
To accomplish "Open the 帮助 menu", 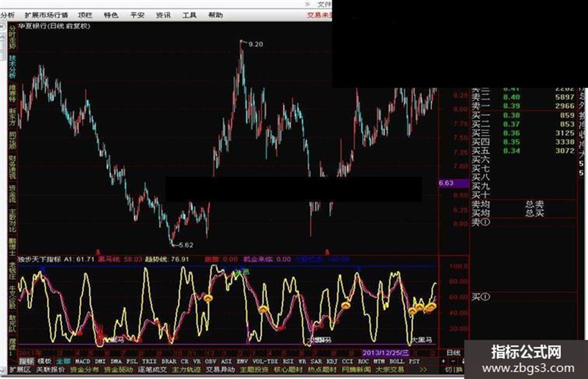I will [216, 15].
